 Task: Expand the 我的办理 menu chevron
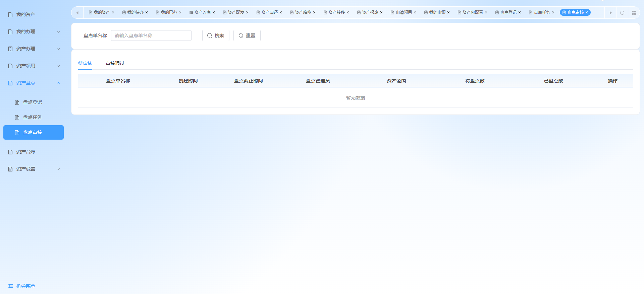tap(58, 32)
